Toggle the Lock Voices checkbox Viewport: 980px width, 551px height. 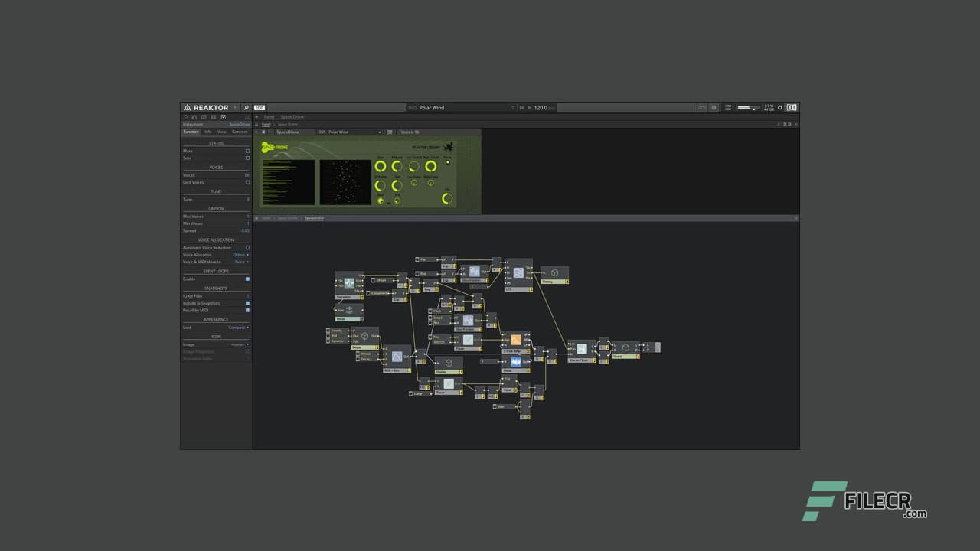click(247, 182)
